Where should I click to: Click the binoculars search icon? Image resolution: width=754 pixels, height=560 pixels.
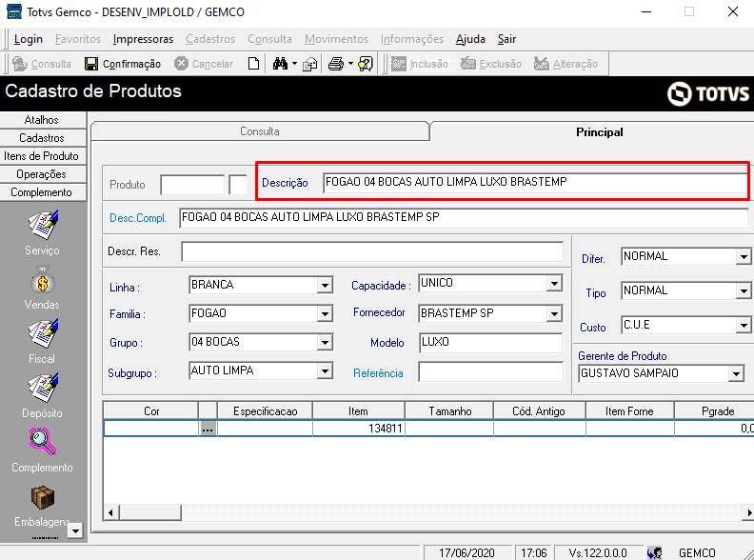click(280, 64)
